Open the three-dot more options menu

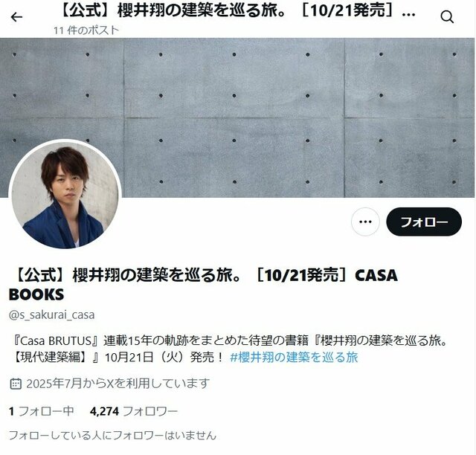(365, 222)
